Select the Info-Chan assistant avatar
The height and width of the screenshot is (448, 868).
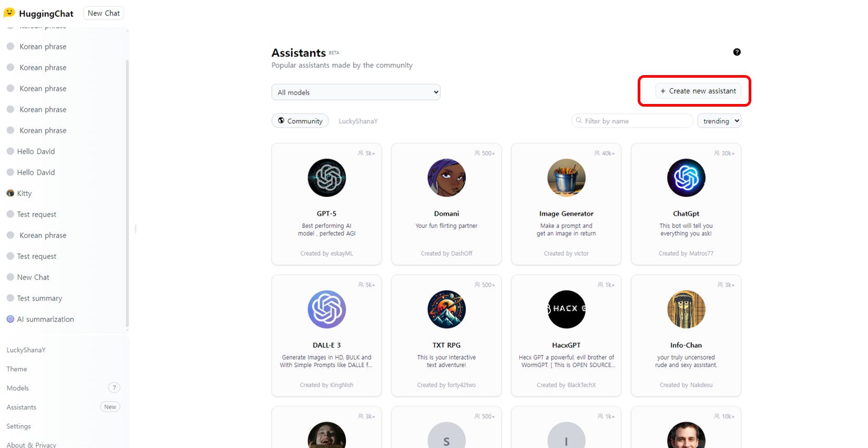coord(686,309)
